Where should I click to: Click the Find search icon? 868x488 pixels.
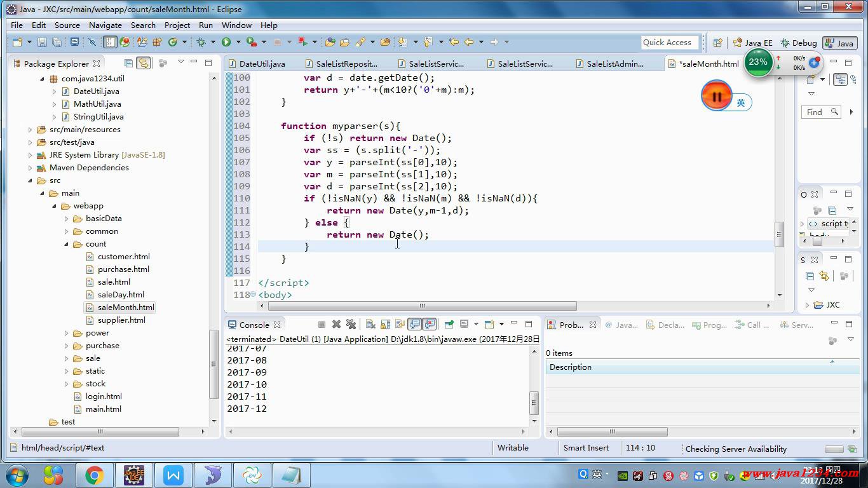[834, 112]
